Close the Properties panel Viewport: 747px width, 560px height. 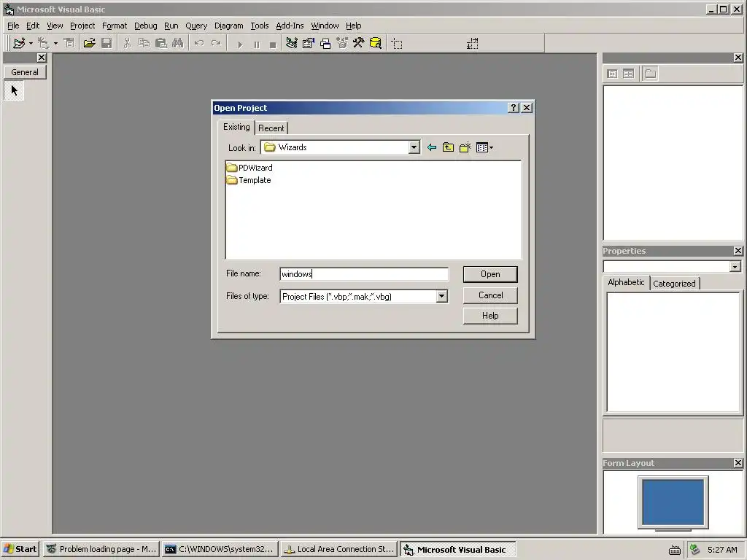738,251
